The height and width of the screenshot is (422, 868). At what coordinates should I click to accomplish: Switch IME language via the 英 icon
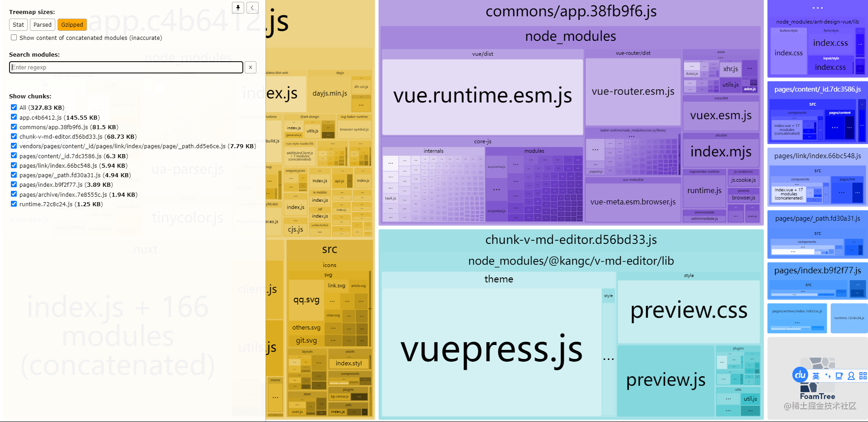[x=816, y=376]
